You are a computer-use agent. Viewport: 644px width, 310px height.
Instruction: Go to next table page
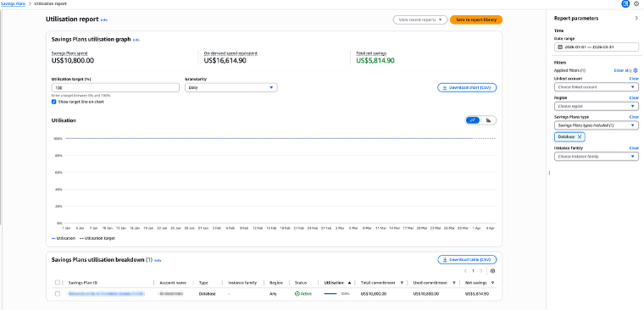tap(481, 271)
